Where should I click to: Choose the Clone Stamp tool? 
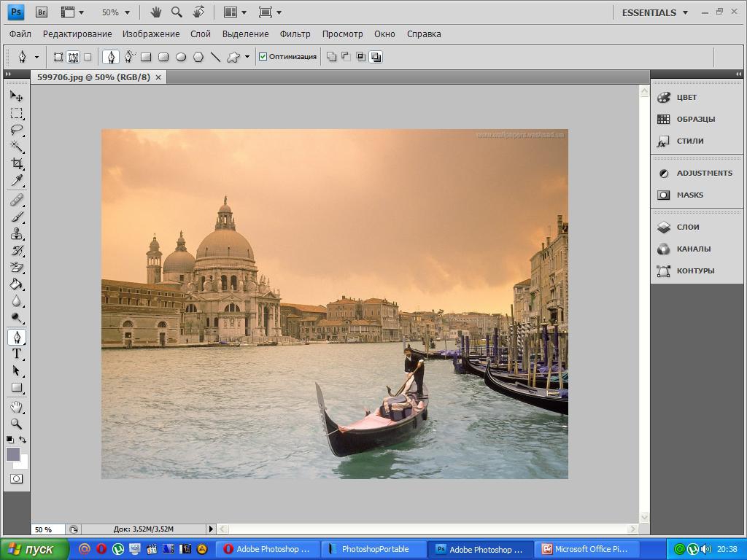(16, 234)
